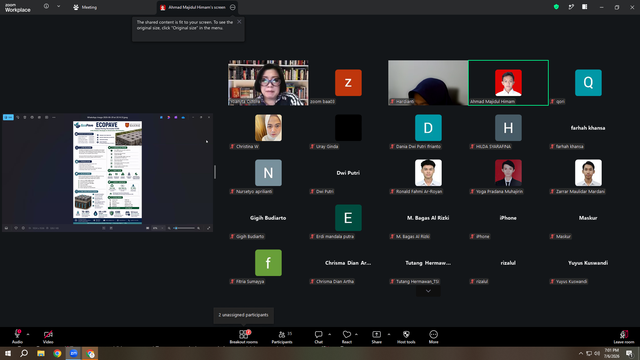
Task: Click the pop-out window icon at top right
Action: 571,7
